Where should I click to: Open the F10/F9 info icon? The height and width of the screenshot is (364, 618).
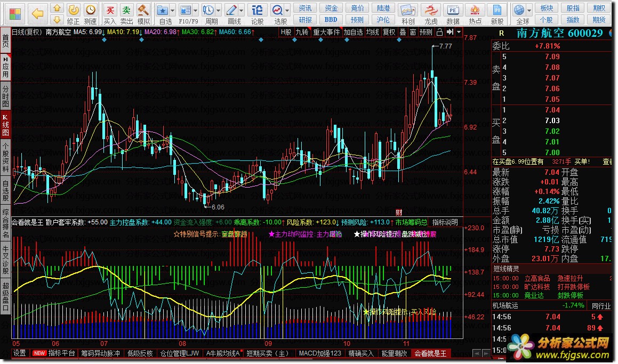tap(185, 10)
